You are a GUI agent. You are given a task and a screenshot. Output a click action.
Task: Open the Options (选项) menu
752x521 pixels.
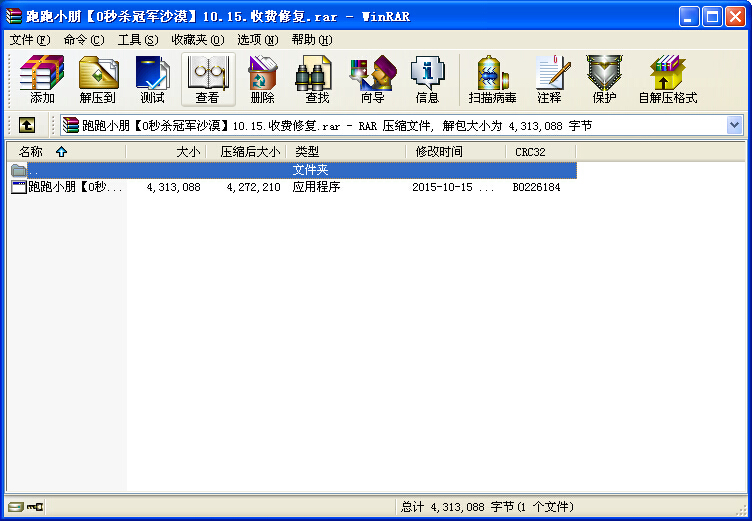point(258,40)
